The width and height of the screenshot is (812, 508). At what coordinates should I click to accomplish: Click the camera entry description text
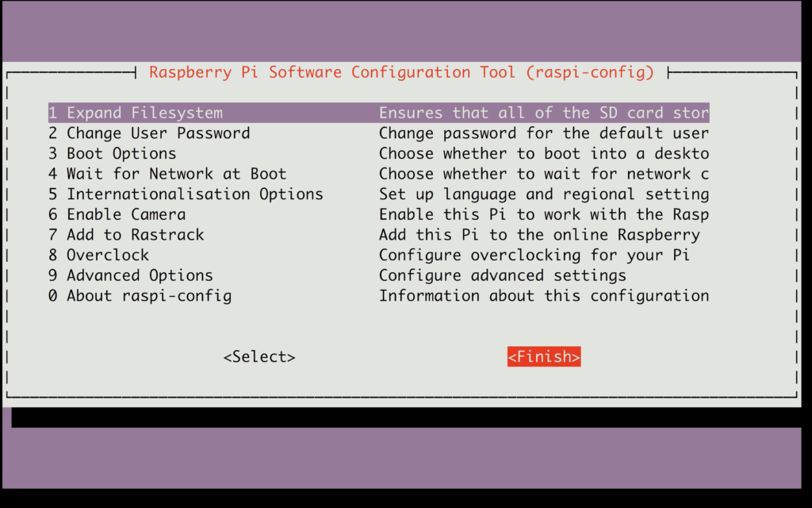coord(545,214)
